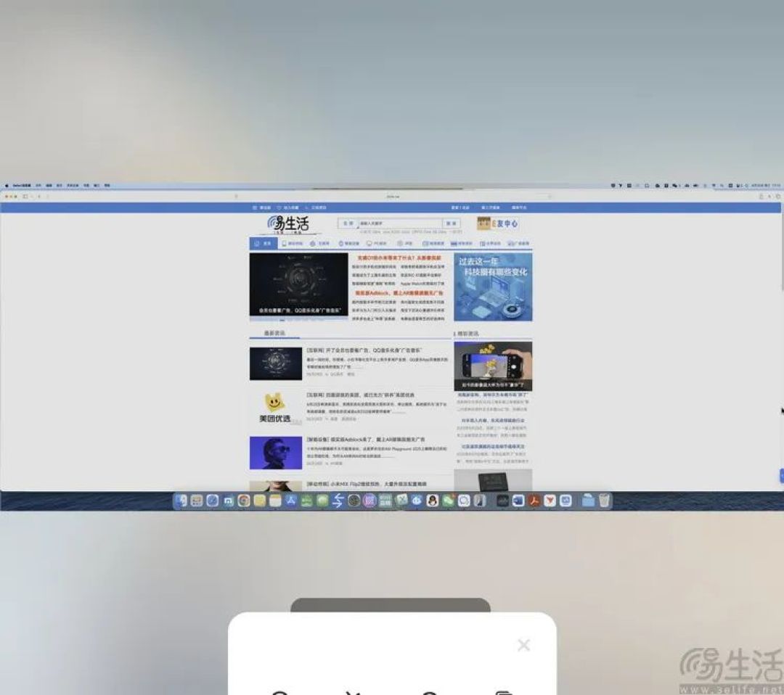Open Launchpad from the Dock

click(x=197, y=500)
